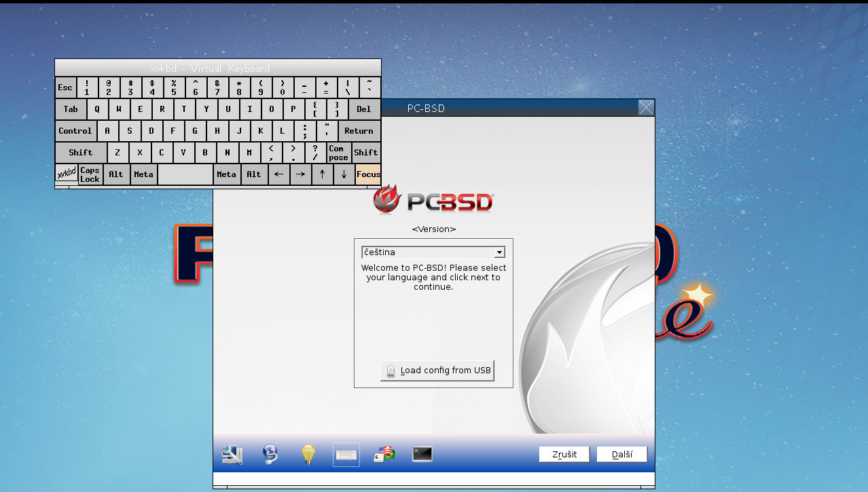Screen dimensions: 868x492
Task: Click Load config from USB
Action: tap(437, 371)
